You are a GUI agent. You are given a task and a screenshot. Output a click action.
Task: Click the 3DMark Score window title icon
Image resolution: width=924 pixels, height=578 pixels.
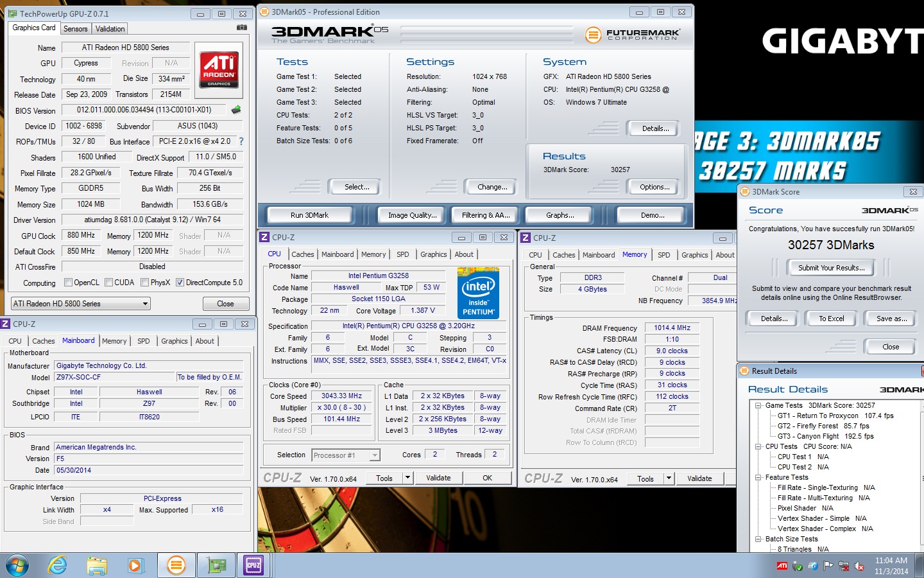click(x=745, y=191)
